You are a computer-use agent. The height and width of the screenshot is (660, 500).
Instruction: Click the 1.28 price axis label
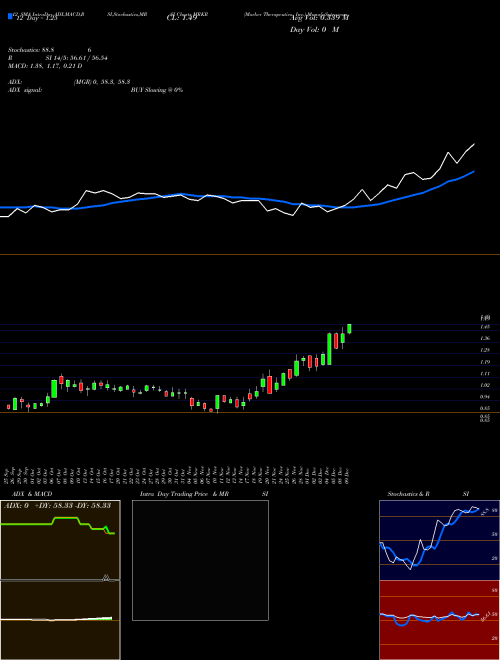(x=485, y=350)
